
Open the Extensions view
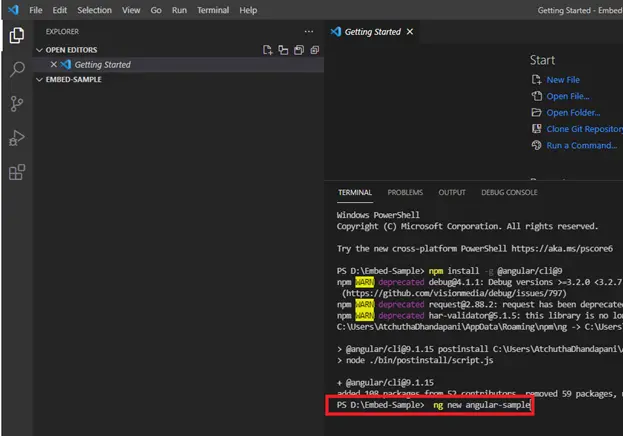16,172
